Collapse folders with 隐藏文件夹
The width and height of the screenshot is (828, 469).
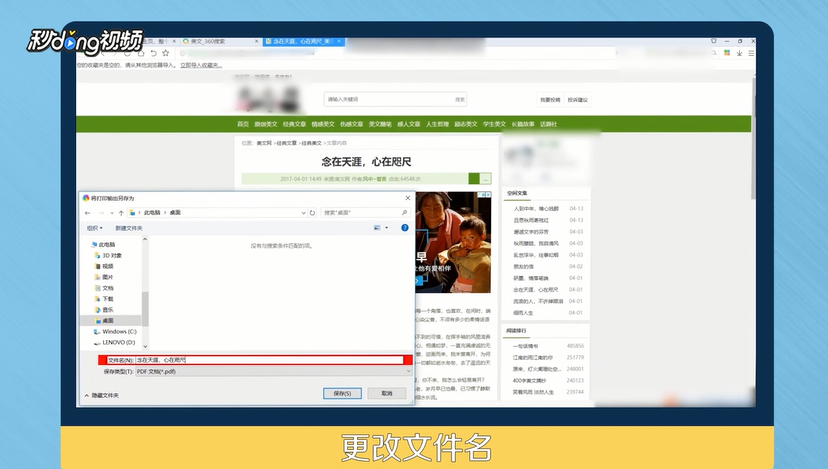tap(102, 395)
